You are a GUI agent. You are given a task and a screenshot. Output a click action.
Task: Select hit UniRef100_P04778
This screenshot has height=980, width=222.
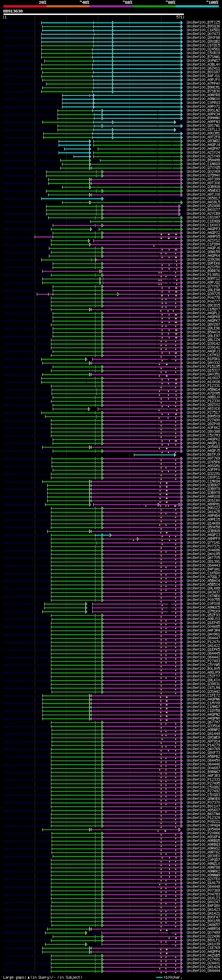point(203,298)
